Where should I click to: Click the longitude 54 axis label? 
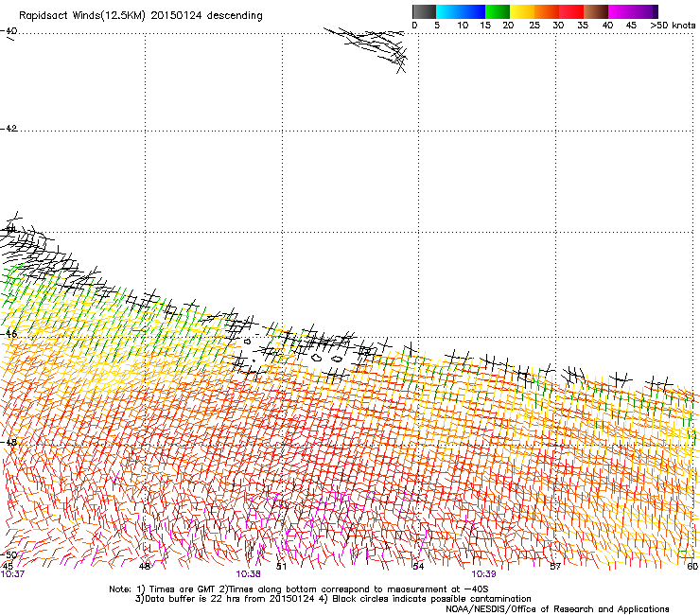coord(418,567)
